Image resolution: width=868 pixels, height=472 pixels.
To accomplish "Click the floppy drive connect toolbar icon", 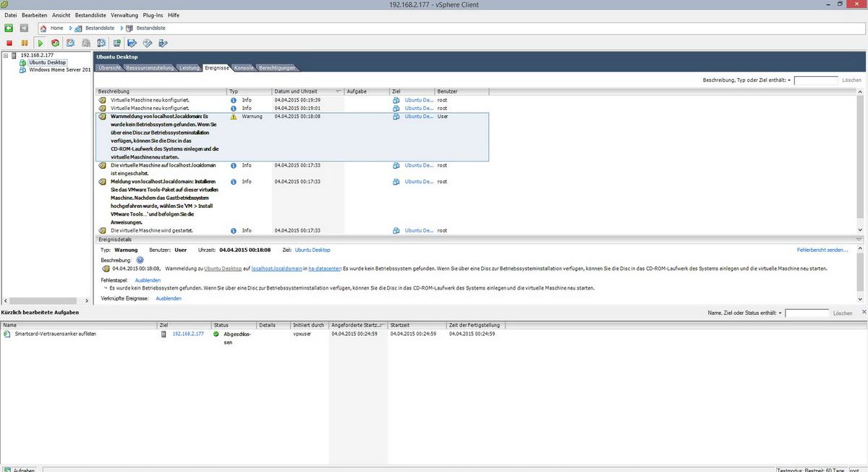I will pyautogui.click(x=132, y=43).
